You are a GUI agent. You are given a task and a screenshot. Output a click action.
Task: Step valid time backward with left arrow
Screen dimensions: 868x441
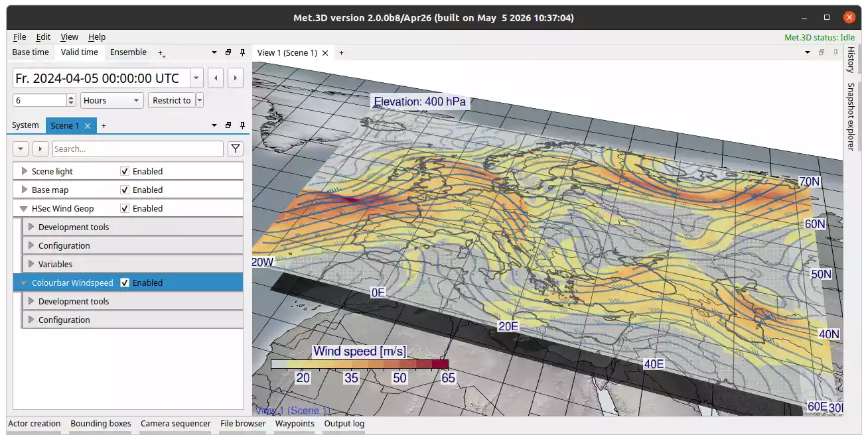[215, 78]
